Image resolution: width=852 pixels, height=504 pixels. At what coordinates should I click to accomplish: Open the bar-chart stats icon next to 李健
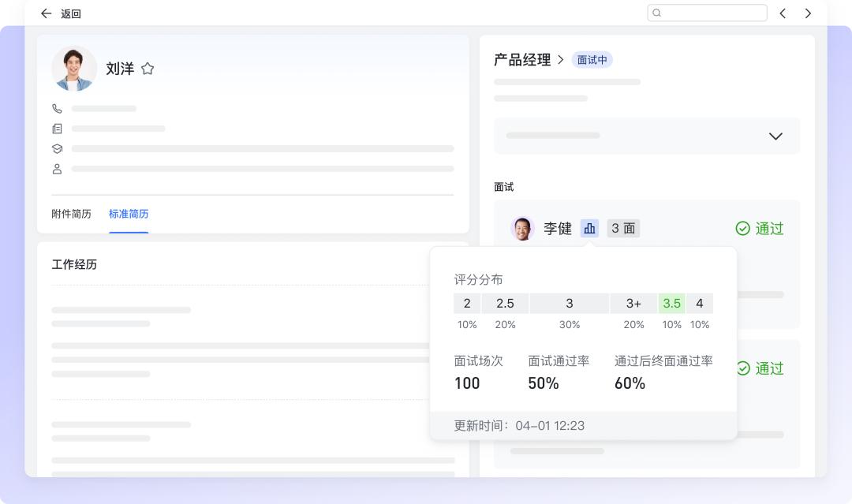[589, 228]
